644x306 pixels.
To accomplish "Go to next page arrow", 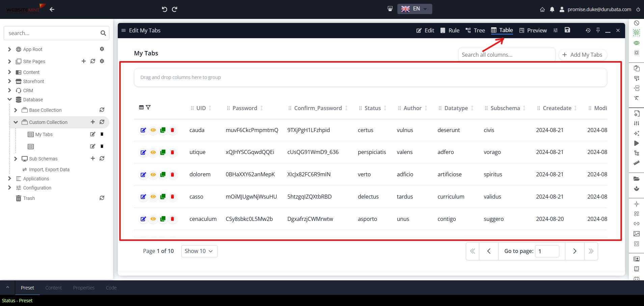I will tap(575, 251).
